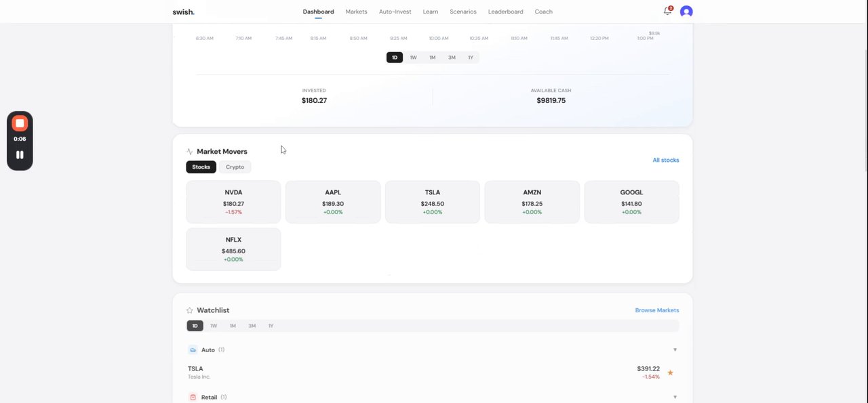The image size is (868, 403).
Task: Unstar TSLA in the watchlist
Action: tap(671, 373)
